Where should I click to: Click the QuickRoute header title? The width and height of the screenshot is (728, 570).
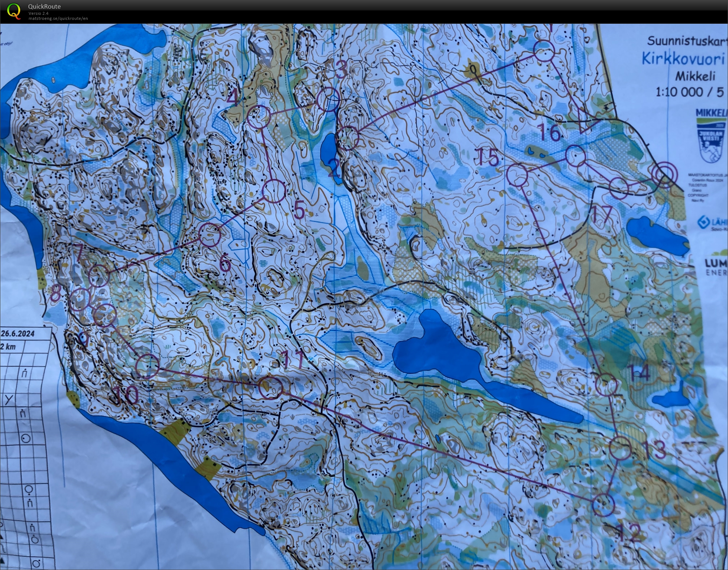(x=44, y=6)
